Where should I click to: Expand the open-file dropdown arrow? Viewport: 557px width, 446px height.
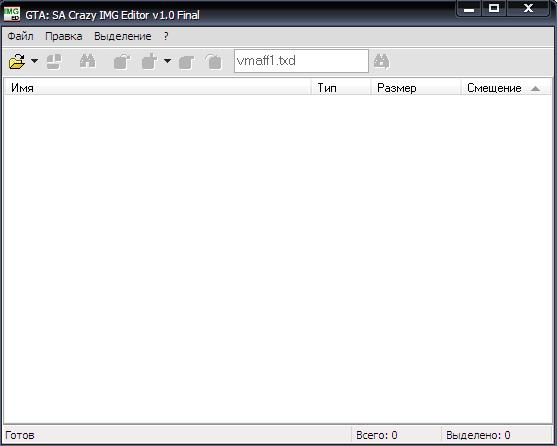(x=34, y=61)
